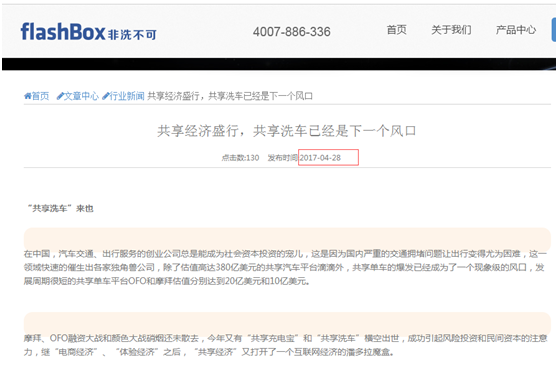
Task: Go to the 行业新闻 breadcrumb link
Action: [123, 96]
